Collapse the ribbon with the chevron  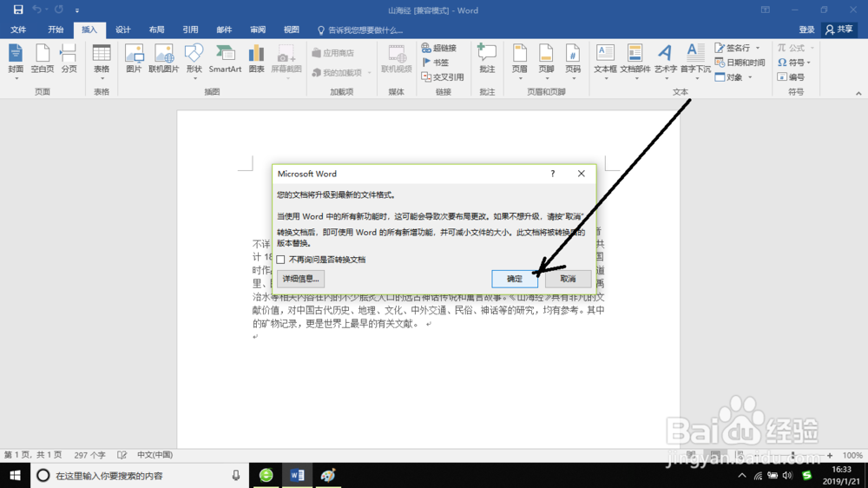pos(858,94)
